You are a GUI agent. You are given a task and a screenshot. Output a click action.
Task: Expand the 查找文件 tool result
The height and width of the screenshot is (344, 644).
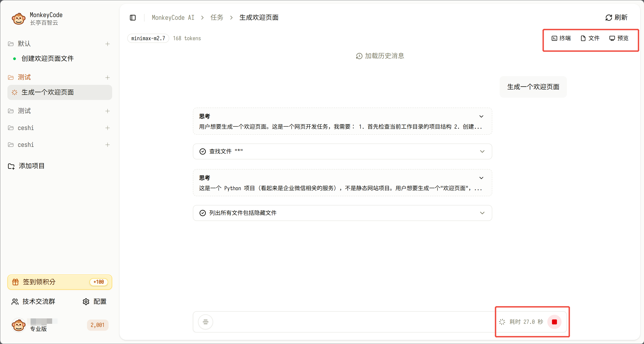pos(482,151)
